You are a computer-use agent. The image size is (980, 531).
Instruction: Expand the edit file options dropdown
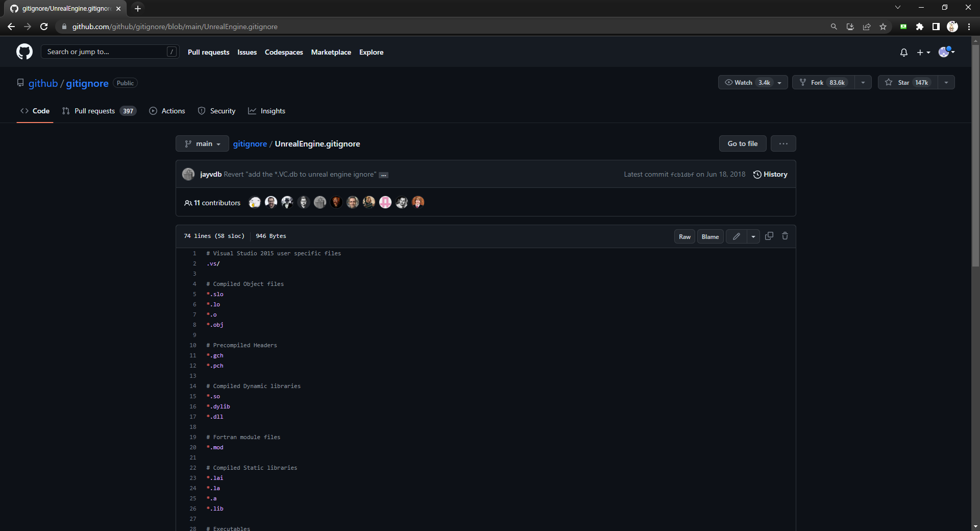click(x=753, y=236)
